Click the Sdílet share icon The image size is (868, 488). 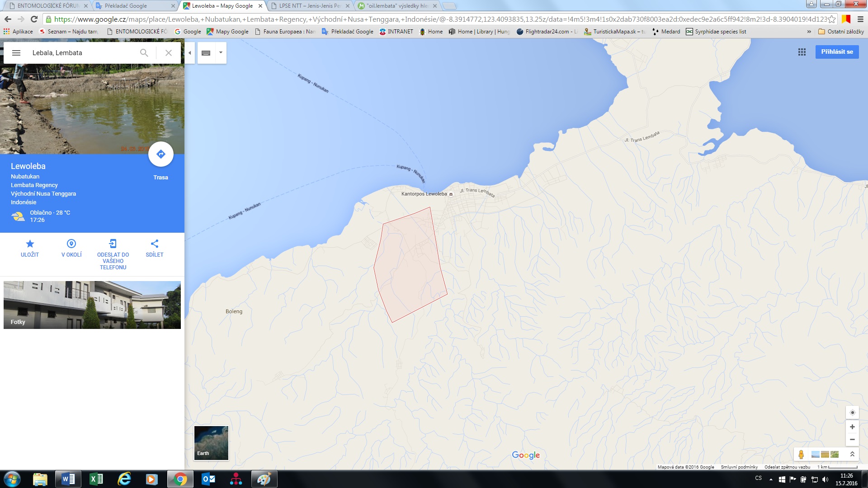[x=155, y=244]
